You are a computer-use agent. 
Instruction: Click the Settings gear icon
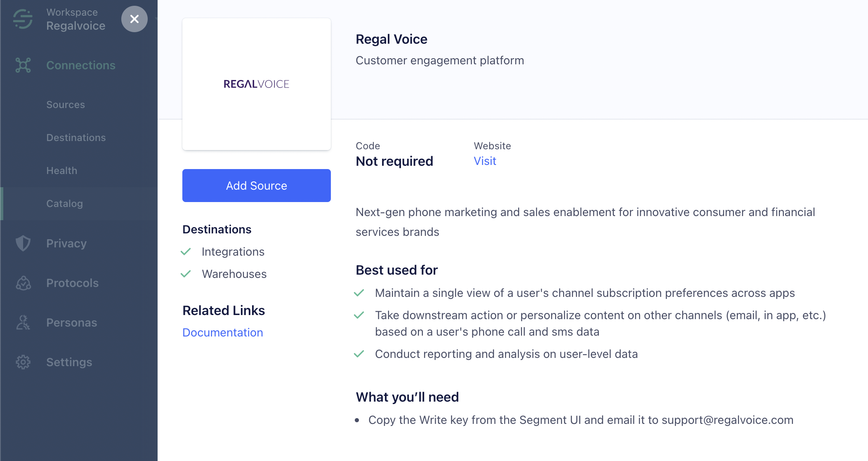pos(23,362)
